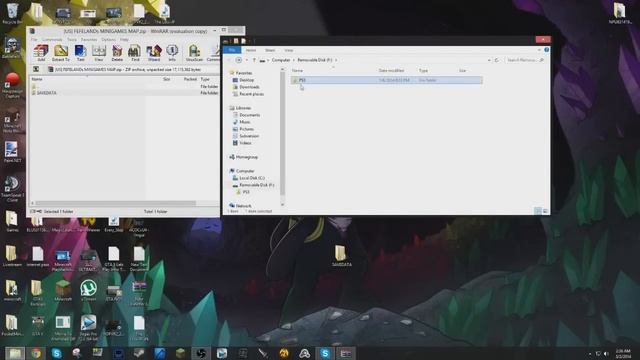Screen dimensions: 640x360
Task: Open the Recycle Bin desktop icon
Action: [12, 13]
